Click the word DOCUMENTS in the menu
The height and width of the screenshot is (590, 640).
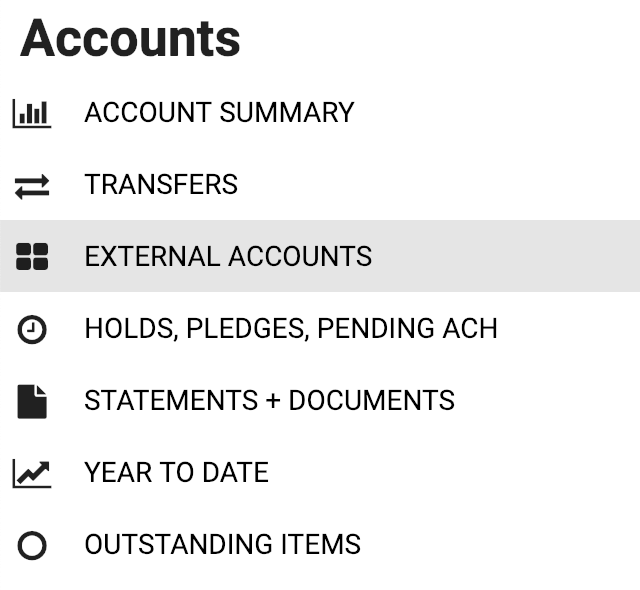371,401
